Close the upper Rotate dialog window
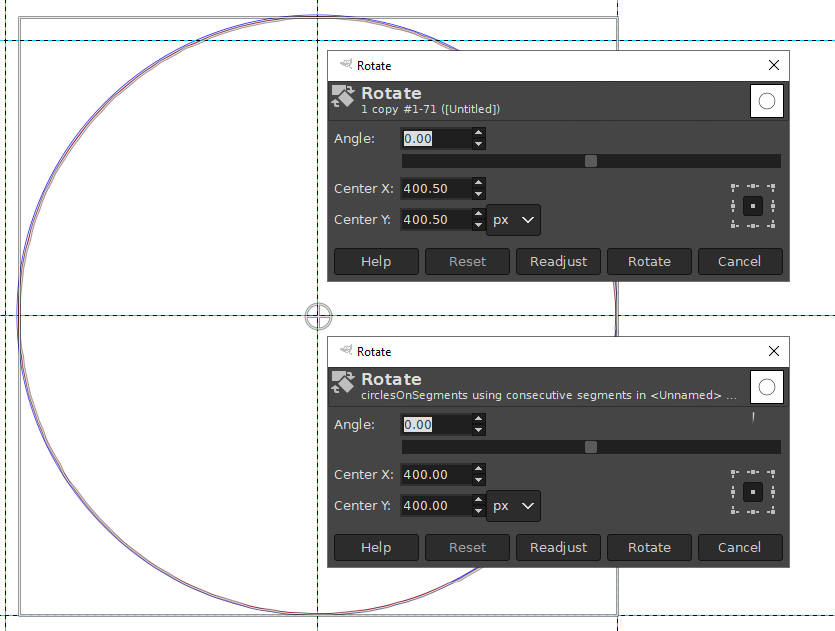 pos(774,65)
